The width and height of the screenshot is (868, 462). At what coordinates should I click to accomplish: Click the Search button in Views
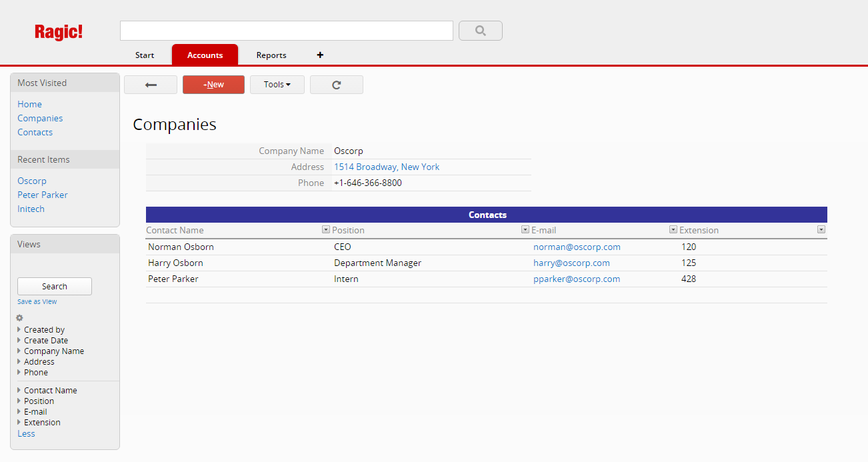click(x=55, y=287)
